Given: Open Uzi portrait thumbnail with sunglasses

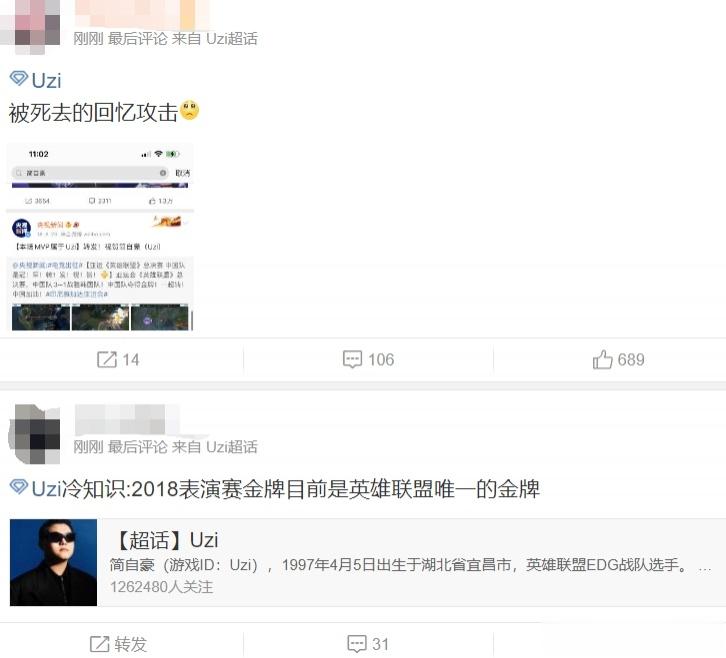Looking at the screenshot, I should click(53, 562).
